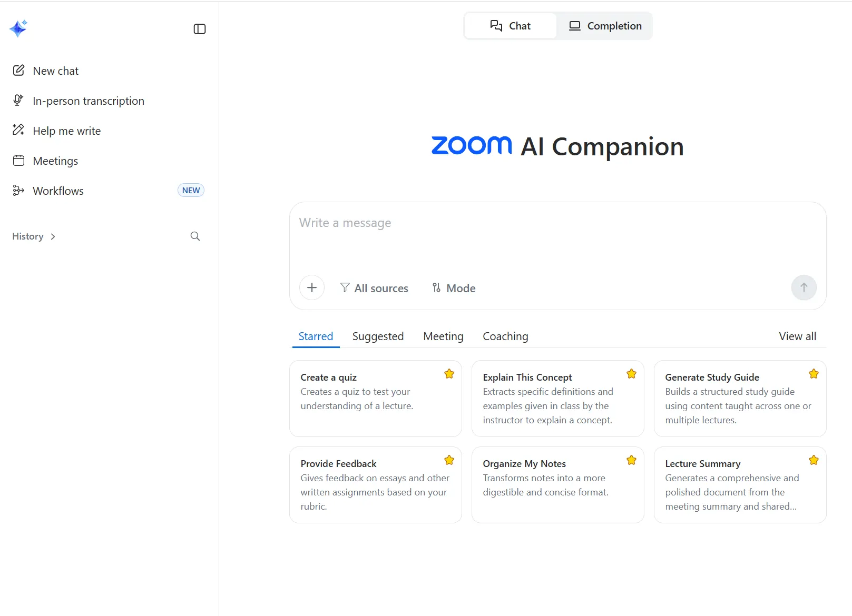Click the All sources filter funnel icon
The width and height of the screenshot is (852, 616).
coord(345,287)
